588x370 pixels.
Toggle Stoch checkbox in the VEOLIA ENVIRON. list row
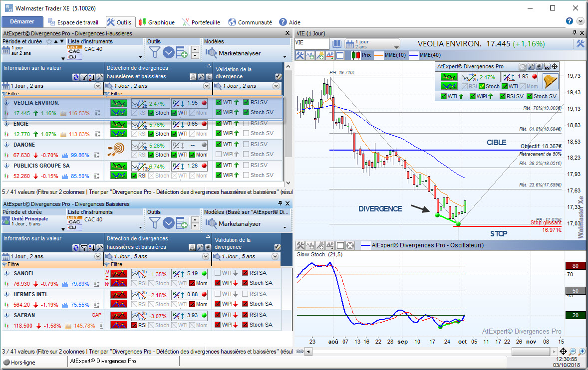coord(151,113)
